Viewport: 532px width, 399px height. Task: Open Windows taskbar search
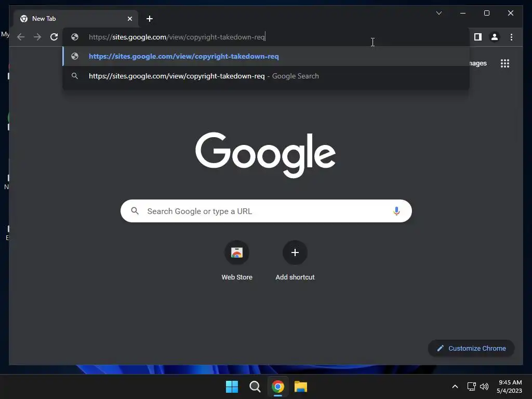click(255, 387)
